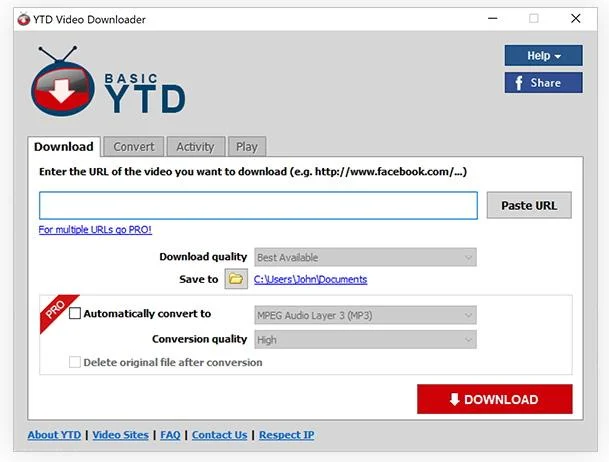This screenshot has width=609, height=462.
Task: Close the YTD Video Downloader window
Action: (576, 18)
